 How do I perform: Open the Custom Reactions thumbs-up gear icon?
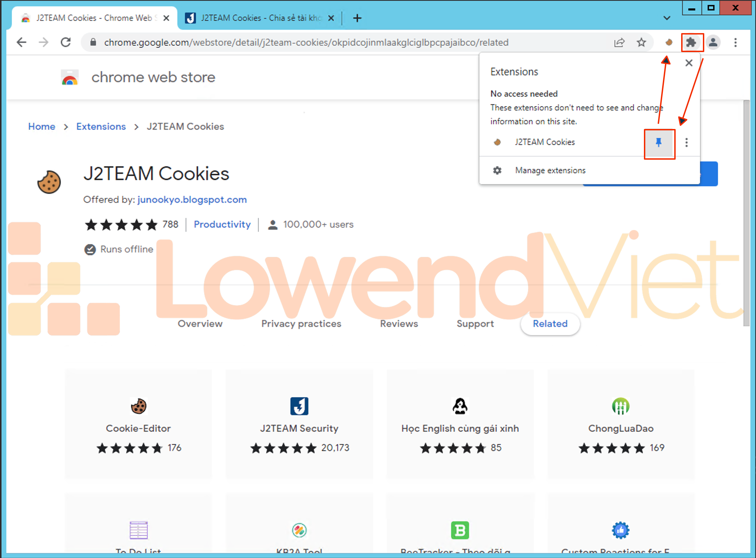pyautogui.click(x=621, y=530)
